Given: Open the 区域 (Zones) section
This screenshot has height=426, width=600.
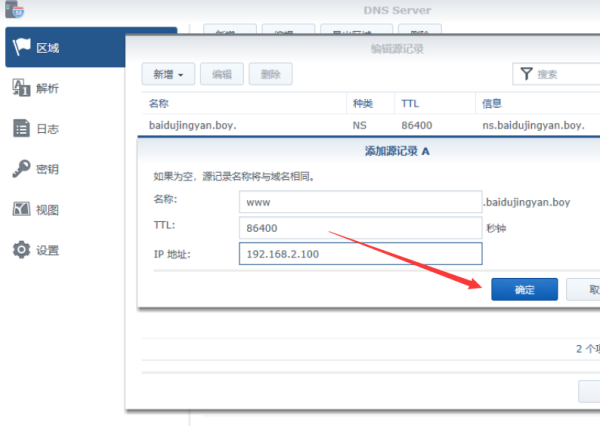Looking at the screenshot, I should (65, 47).
